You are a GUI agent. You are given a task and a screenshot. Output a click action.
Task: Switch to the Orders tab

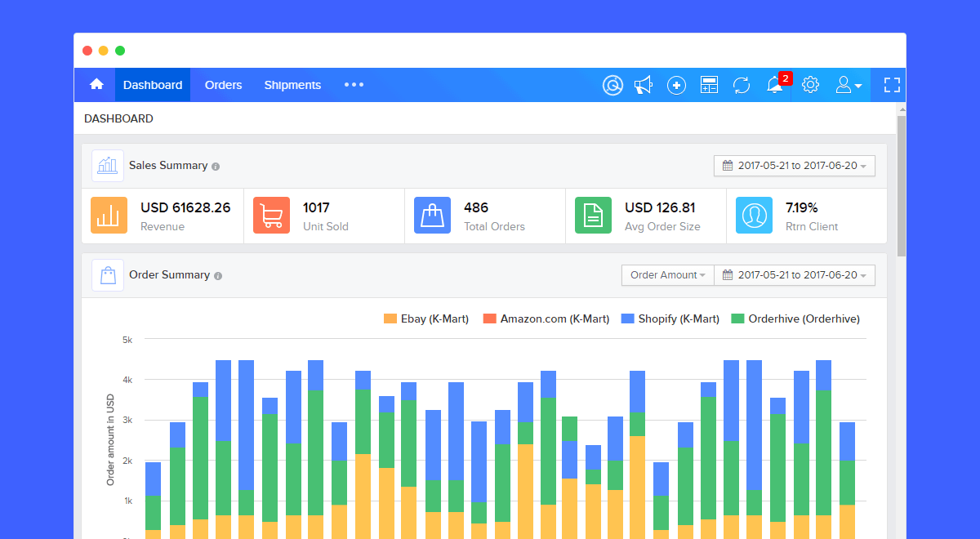pyautogui.click(x=223, y=85)
